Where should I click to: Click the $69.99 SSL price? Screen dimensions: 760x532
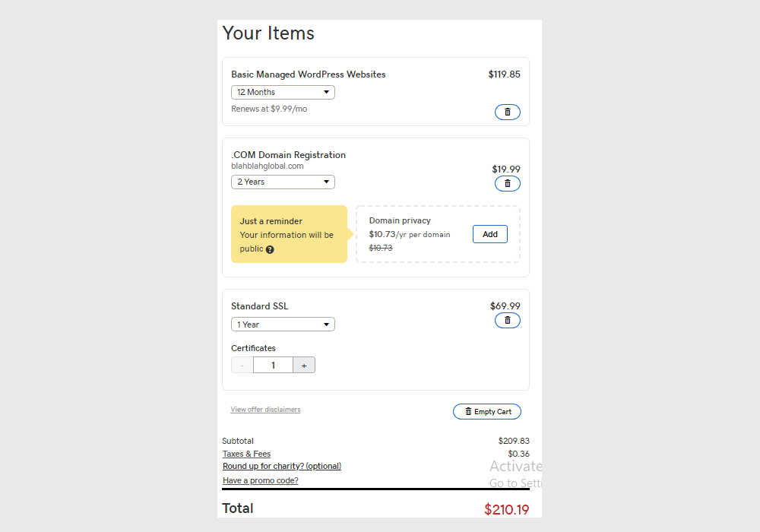tap(505, 306)
